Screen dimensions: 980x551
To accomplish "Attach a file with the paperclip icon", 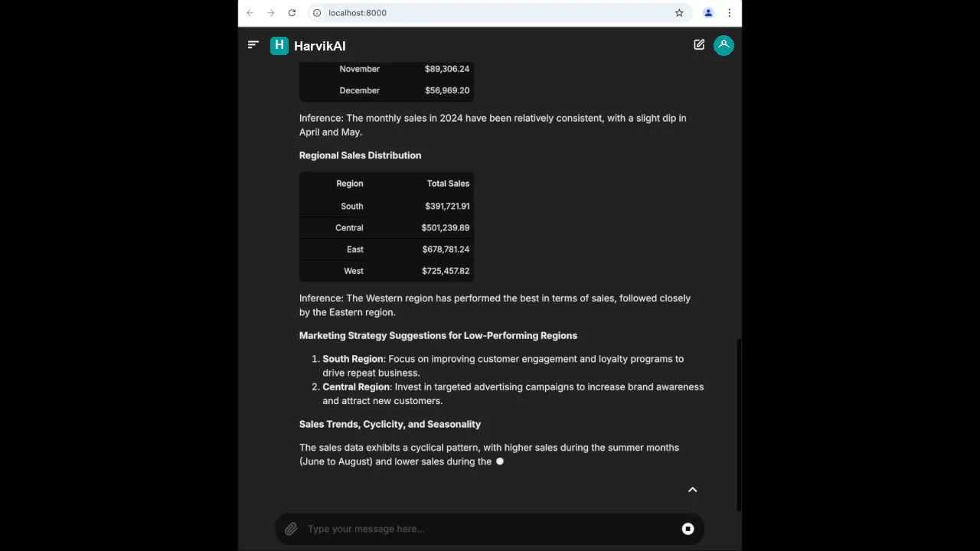I will coord(291,529).
